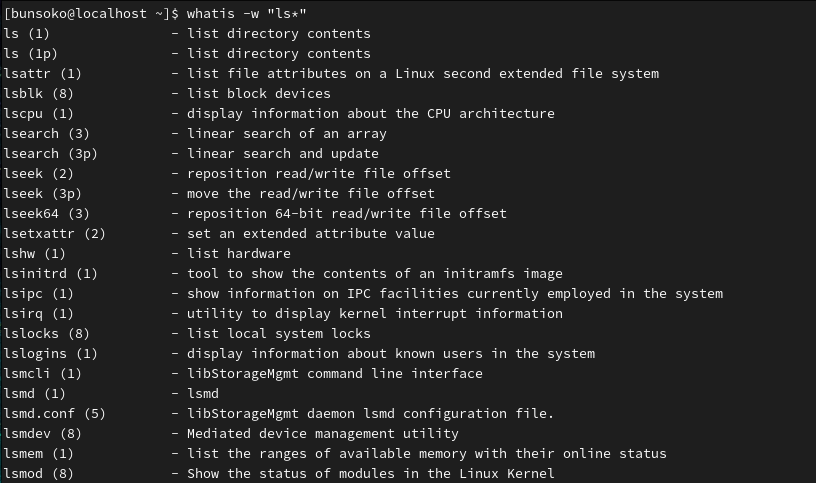Select the lsattr (1) line
This screenshot has width=816, height=483.
click(331, 74)
